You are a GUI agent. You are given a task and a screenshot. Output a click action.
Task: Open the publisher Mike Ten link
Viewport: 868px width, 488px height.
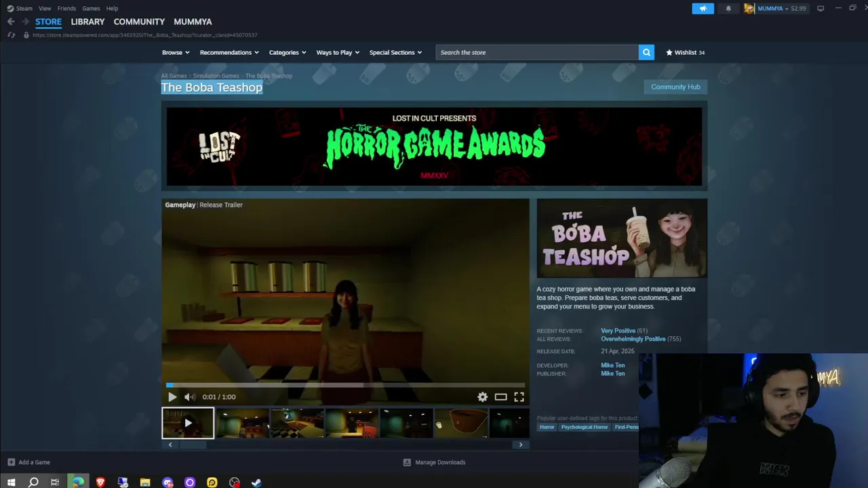(x=612, y=373)
